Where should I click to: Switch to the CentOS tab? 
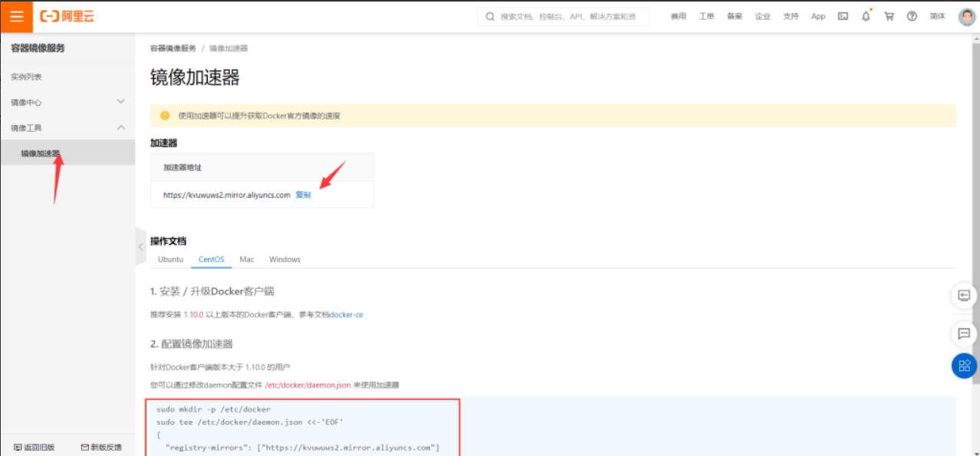point(212,259)
